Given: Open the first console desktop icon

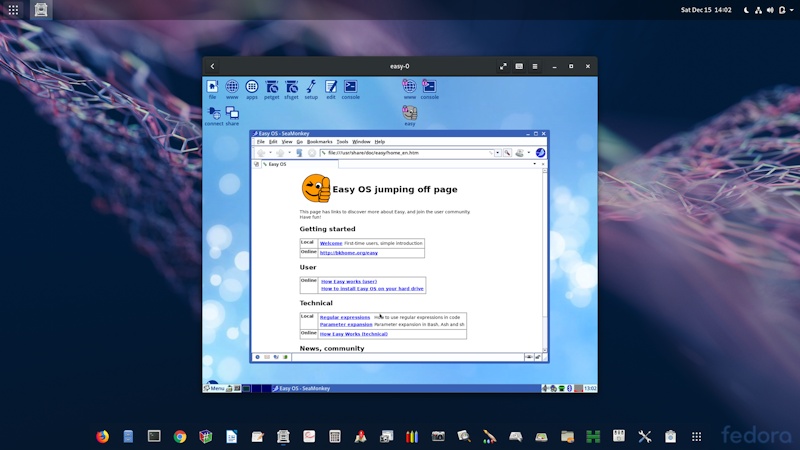Looking at the screenshot, I should point(351,89).
